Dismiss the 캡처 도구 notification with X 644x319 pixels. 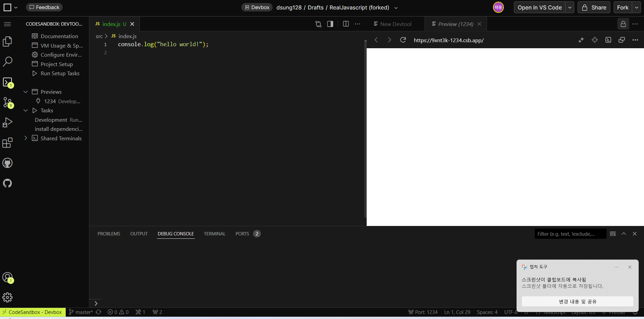point(630,267)
